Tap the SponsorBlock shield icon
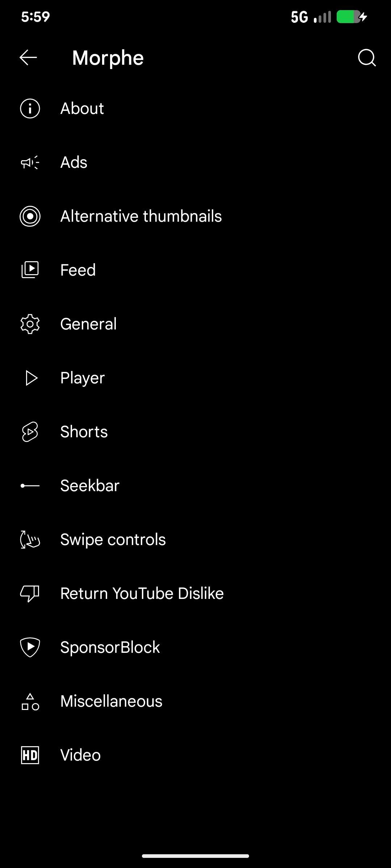 point(30,647)
